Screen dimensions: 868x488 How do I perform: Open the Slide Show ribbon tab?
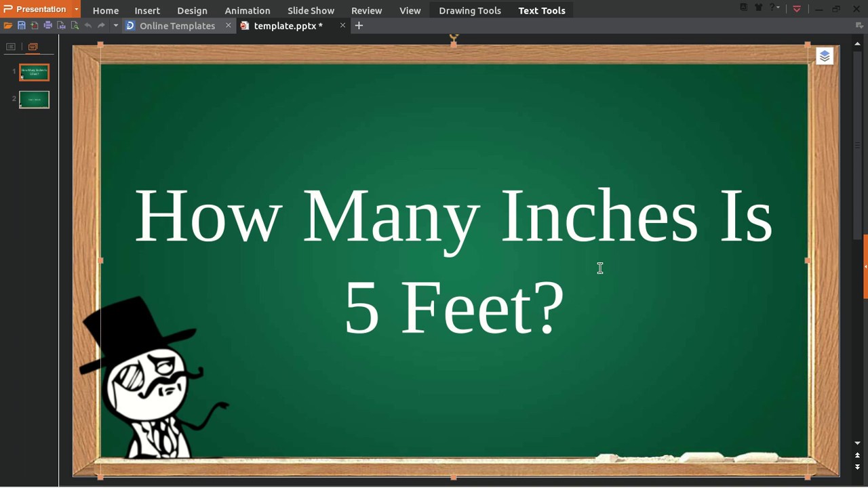coord(311,10)
